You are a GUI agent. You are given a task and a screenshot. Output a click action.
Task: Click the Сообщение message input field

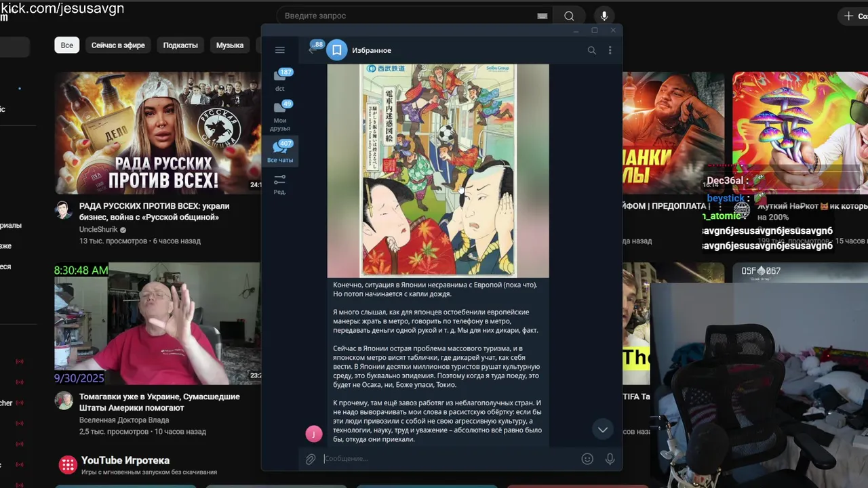click(449, 459)
